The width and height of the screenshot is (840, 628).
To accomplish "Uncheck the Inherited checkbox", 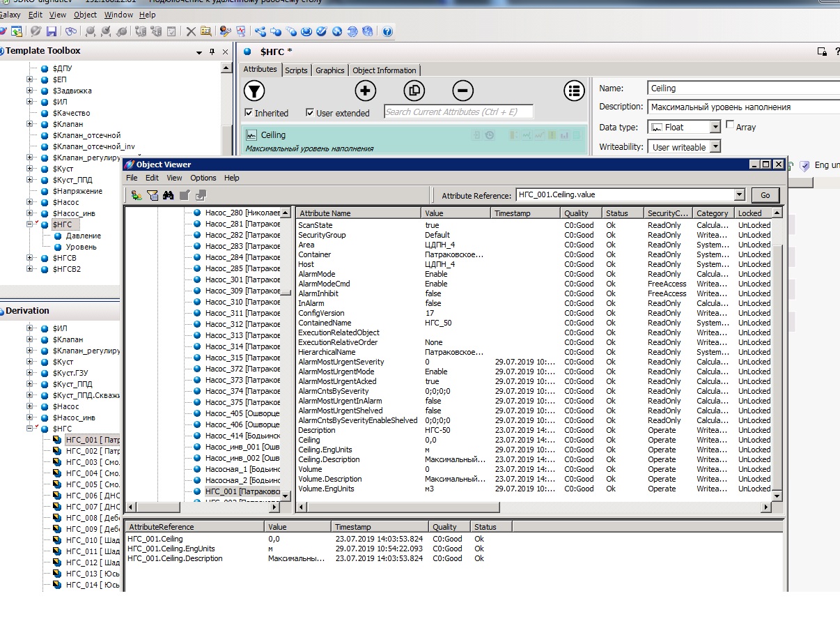I will pyautogui.click(x=249, y=113).
